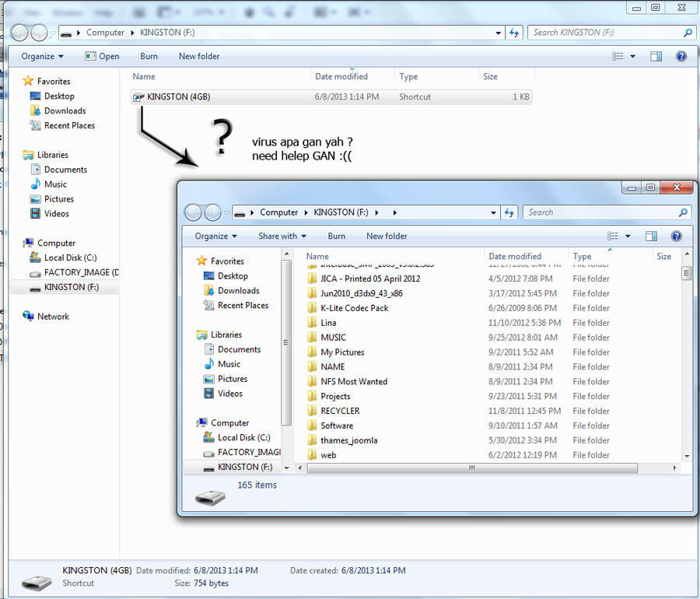Click Network in the navigation pane
The height and width of the screenshot is (599, 700).
click(x=53, y=317)
